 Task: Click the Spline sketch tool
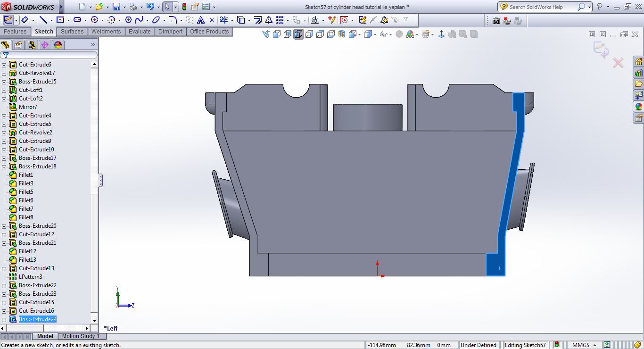(139, 20)
